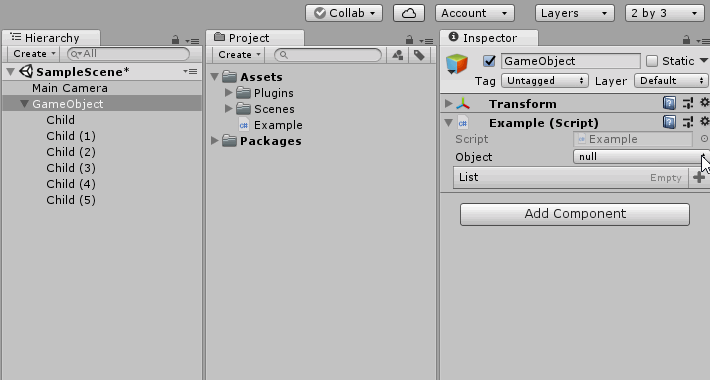
Task: Open Transform component presets icon
Action: pos(688,103)
